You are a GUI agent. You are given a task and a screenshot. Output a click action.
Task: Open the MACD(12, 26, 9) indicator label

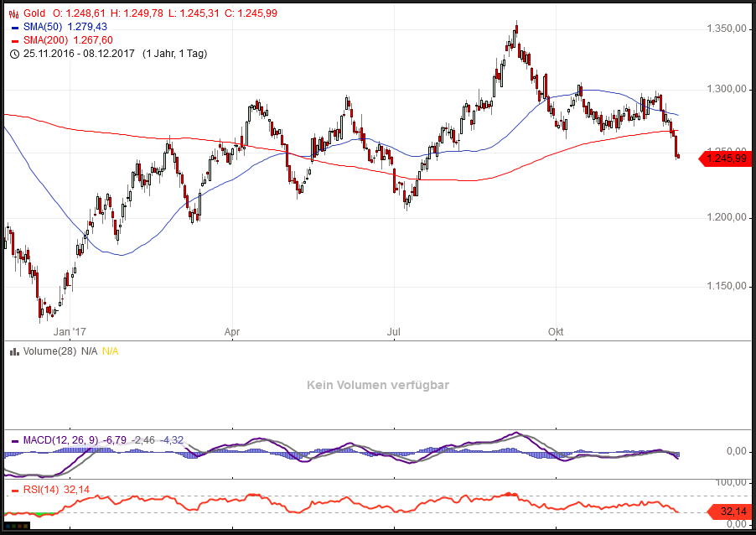(x=60, y=440)
